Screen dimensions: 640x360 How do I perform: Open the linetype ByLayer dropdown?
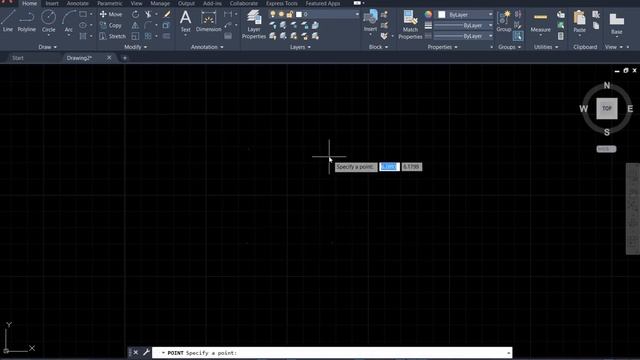[x=464, y=36]
